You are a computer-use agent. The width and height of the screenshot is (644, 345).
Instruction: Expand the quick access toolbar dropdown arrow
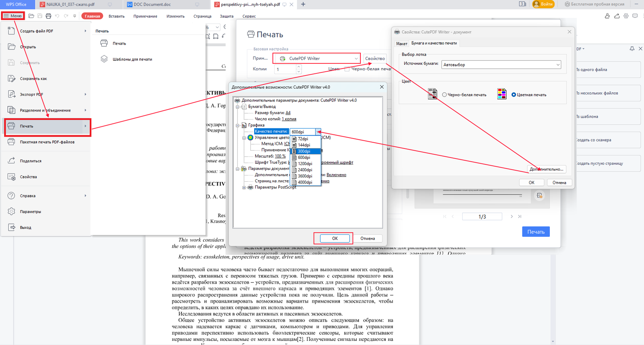74,16
